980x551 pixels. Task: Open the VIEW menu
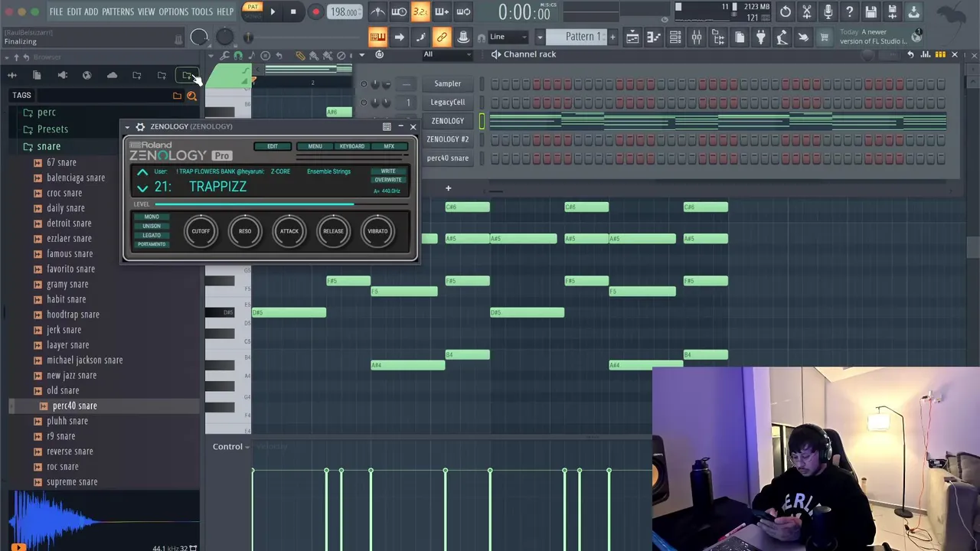146,11
